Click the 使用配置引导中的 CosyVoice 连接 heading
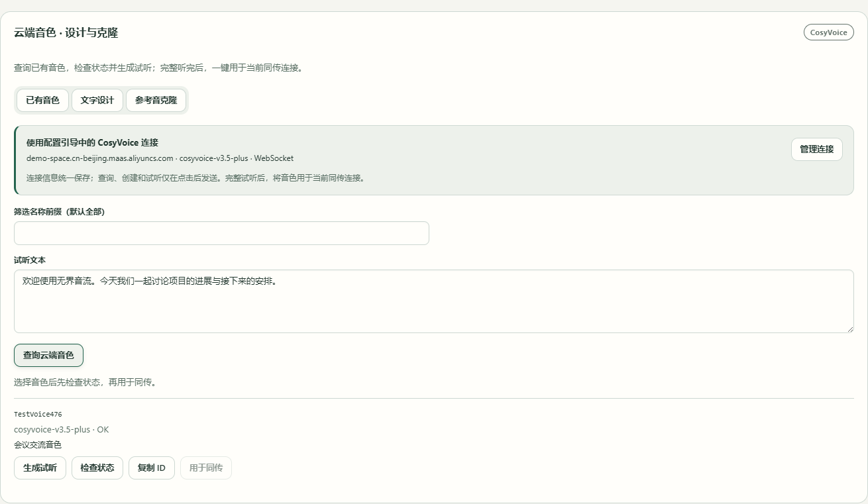The height and width of the screenshot is (504, 868). click(x=92, y=142)
